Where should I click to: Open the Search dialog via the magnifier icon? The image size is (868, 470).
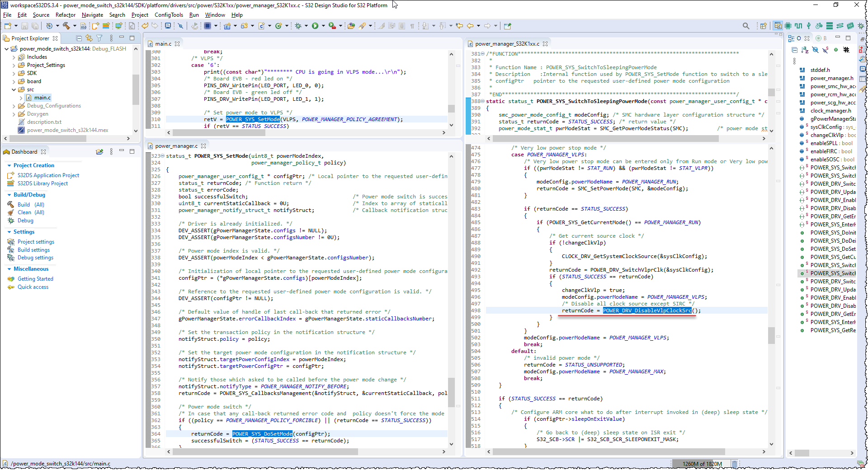[x=746, y=26]
